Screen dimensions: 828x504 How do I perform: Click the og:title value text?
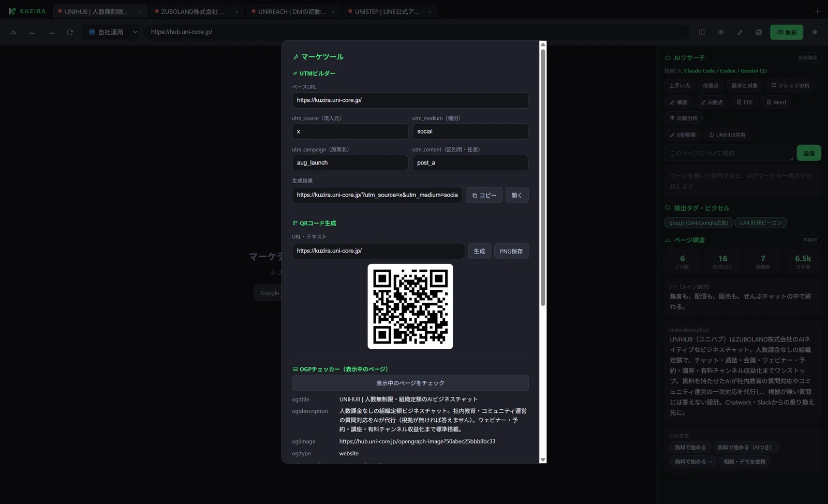pyautogui.click(x=408, y=399)
